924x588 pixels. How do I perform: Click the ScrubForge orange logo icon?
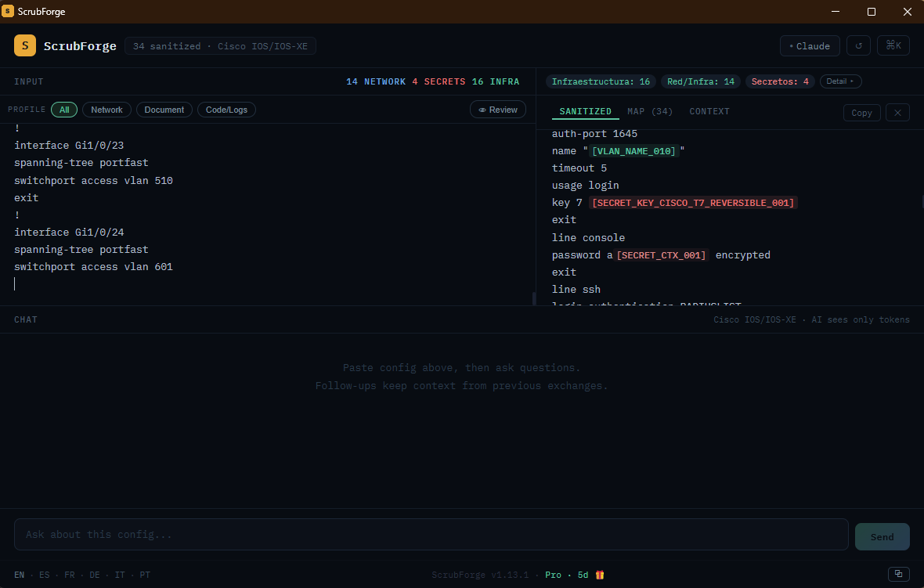click(25, 45)
